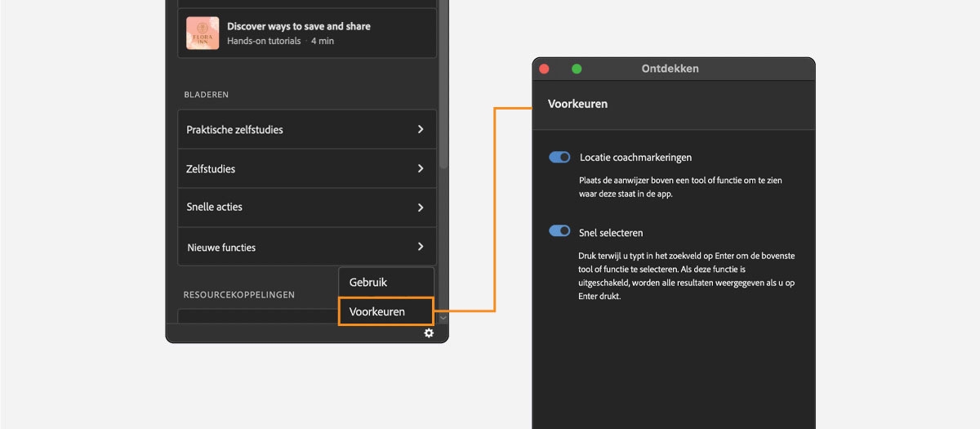Screen dimensions: 980x429
Task: Open the Flora Inn tutorial thumbnail
Action: pyautogui.click(x=202, y=34)
